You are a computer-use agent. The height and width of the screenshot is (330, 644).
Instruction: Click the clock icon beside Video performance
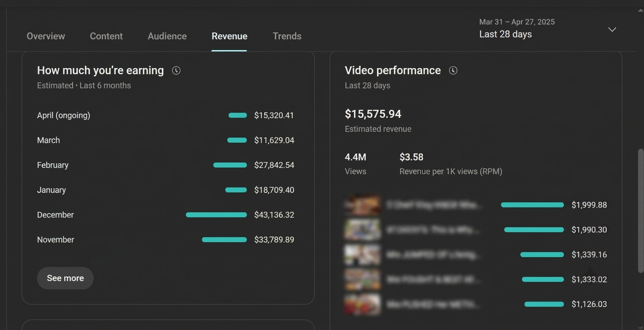(x=453, y=70)
